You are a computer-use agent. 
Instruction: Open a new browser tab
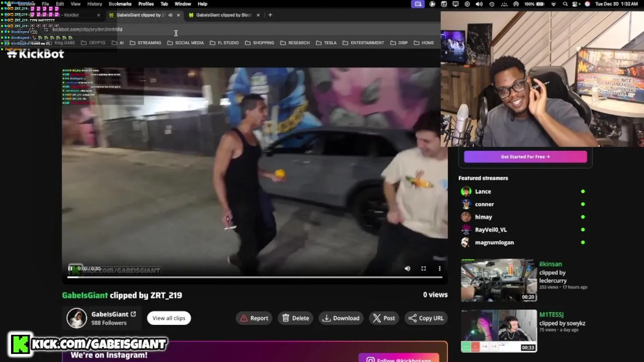tap(270, 15)
